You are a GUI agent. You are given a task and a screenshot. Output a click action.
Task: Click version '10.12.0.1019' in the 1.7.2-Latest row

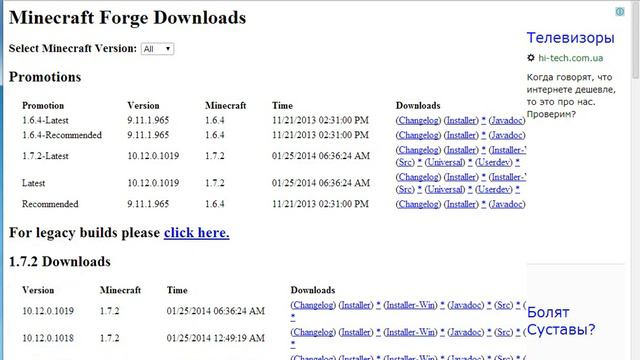click(x=153, y=156)
